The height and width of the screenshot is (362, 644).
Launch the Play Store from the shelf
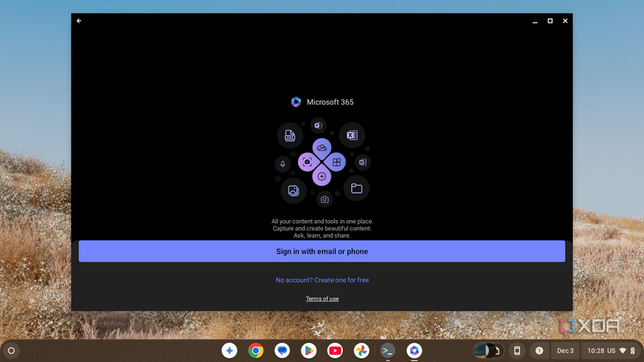pos(308,350)
